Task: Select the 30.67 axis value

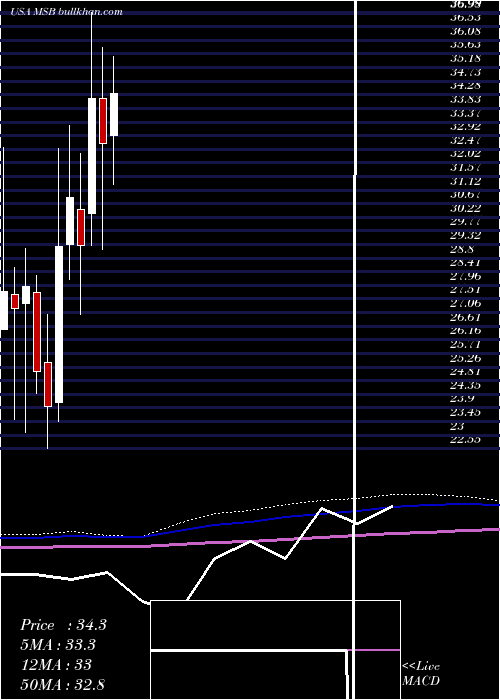Action: tap(466, 195)
